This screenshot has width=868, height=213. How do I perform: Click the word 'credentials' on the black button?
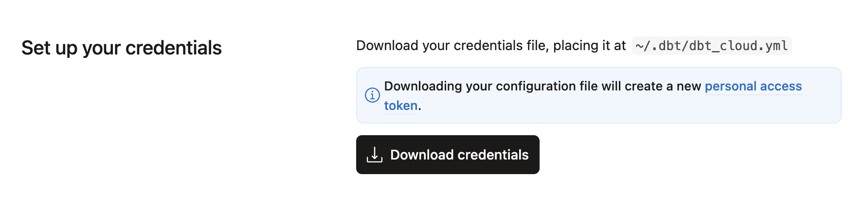[493, 155]
